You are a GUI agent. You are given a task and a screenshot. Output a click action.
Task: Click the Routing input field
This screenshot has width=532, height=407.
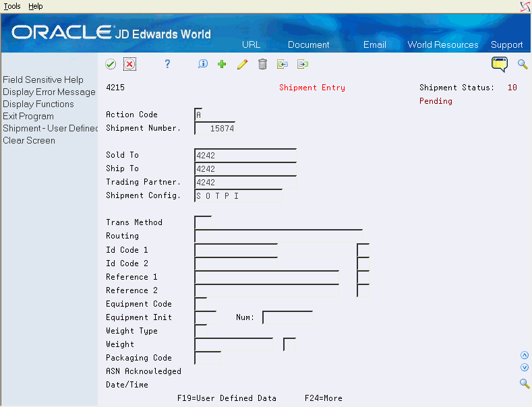click(x=278, y=236)
